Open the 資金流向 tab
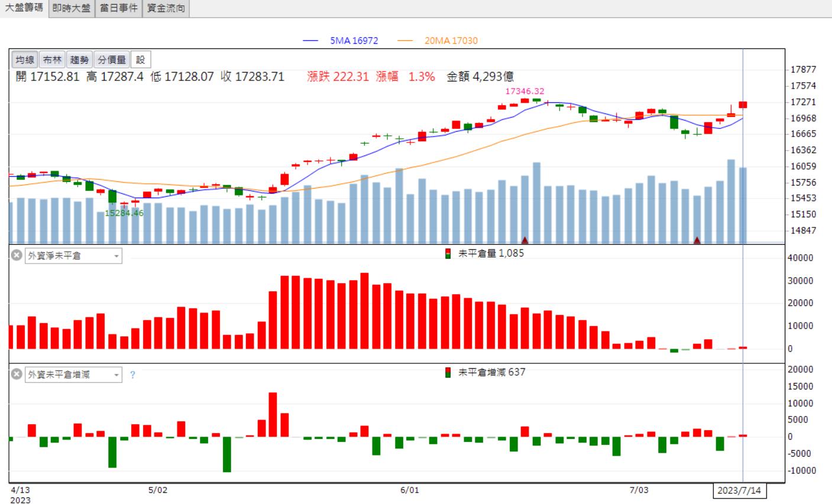This screenshot has width=832, height=504. pos(166,8)
